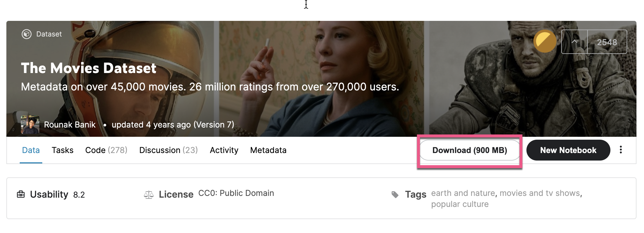
Task: Upvote the dataset using the chevron button
Action: coord(574,41)
